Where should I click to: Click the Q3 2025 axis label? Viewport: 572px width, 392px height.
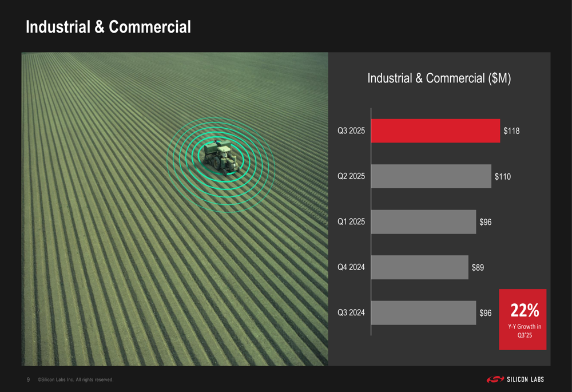(351, 132)
